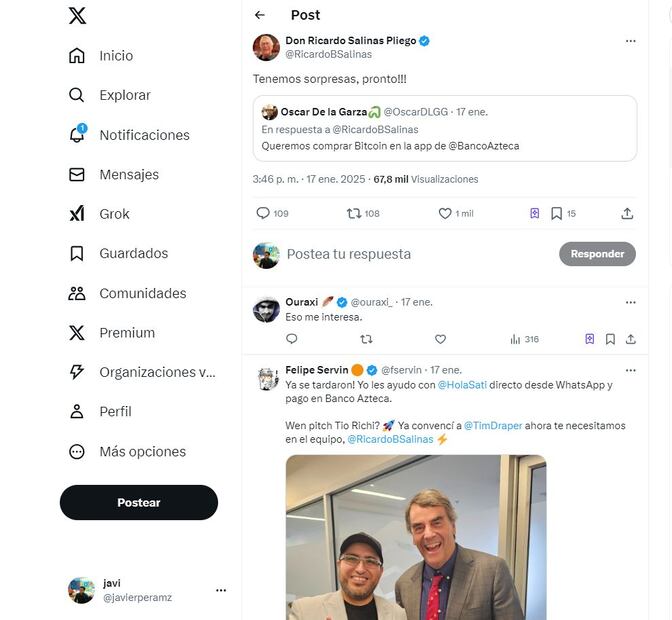The height and width of the screenshot is (620, 672).
Task: Open Notificaciones bell icon
Action: 77,135
